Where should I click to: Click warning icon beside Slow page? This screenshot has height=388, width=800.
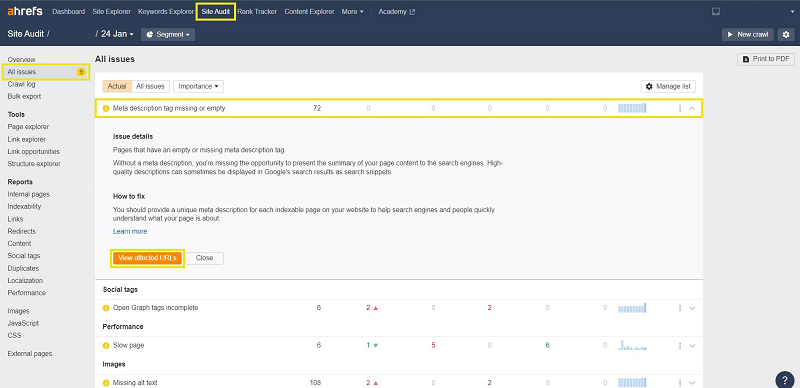tap(106, 346)
